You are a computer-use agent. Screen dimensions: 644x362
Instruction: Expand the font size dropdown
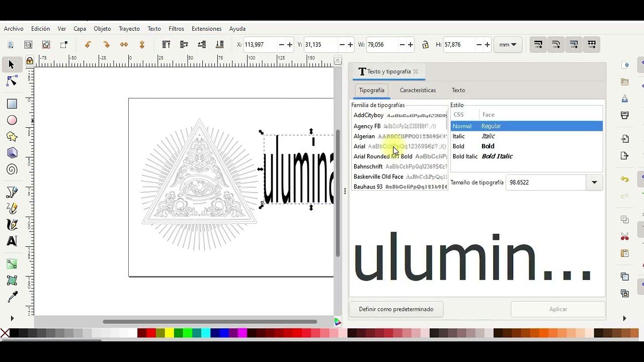594,183
